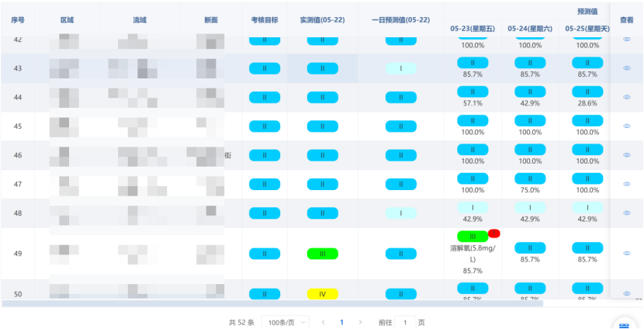The width and height of the screenshot is (644, 329).
Task: Click the light I 05-23 badge in row 48
Action: pos(473,207)
